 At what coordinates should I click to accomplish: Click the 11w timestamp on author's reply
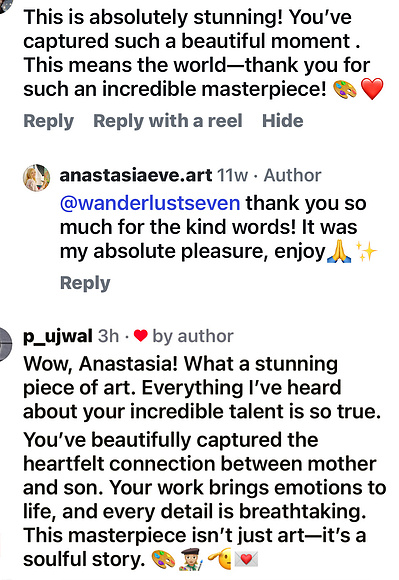[232, 175]
